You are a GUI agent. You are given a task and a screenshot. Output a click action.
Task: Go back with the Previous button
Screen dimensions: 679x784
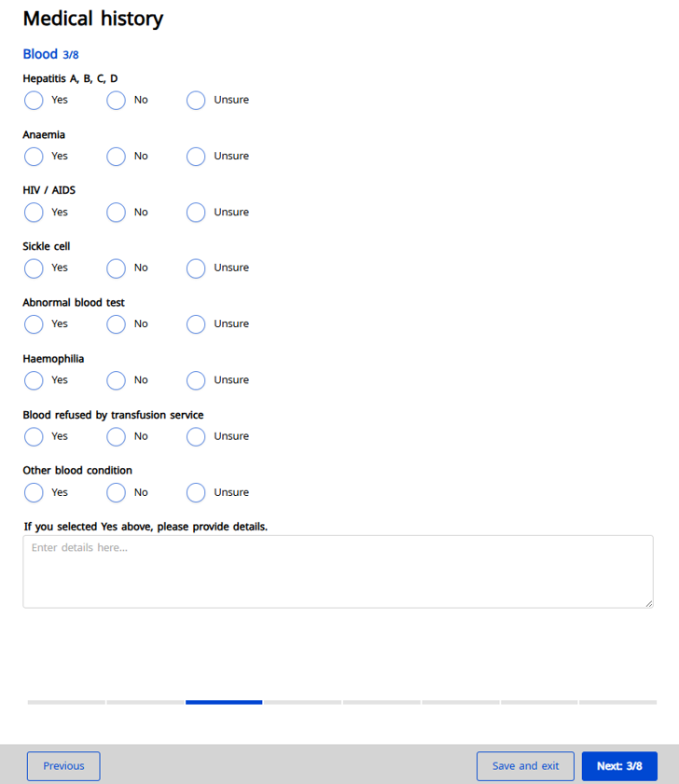pyautogui.click(x=63, y=766)
